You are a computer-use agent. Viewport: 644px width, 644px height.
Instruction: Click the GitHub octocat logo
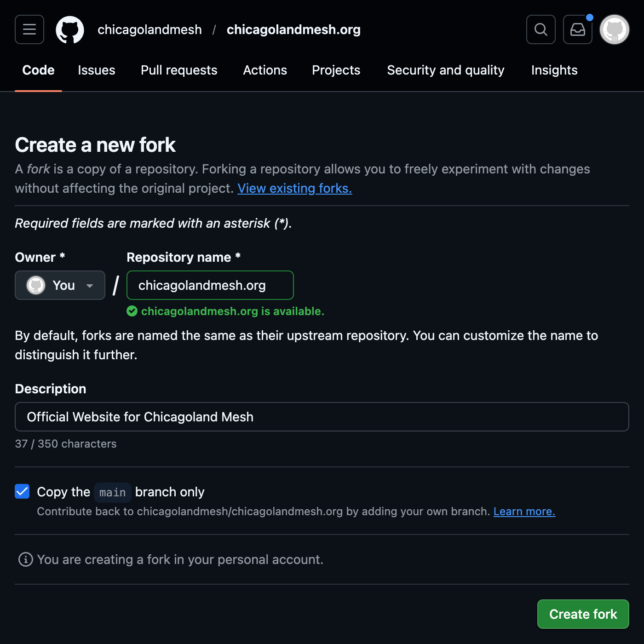coord(70,29)
